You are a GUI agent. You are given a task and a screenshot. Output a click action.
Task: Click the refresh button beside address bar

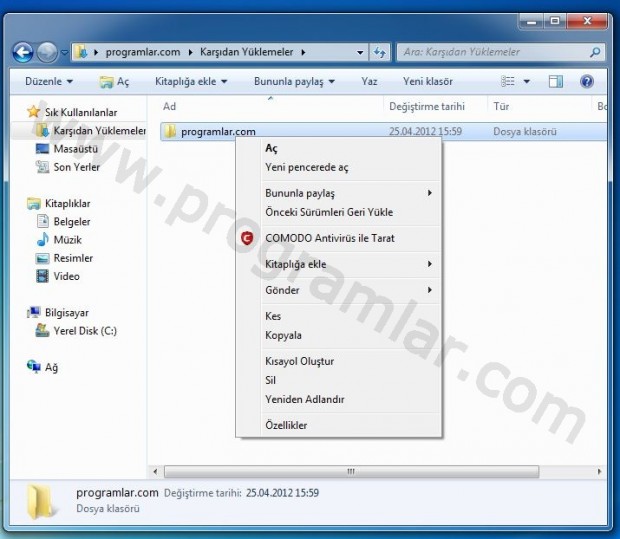380,52
